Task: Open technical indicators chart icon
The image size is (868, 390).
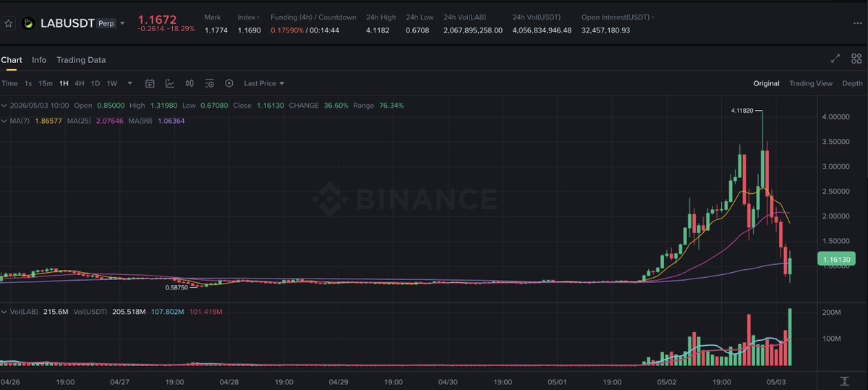Action: tap(170, 83)
